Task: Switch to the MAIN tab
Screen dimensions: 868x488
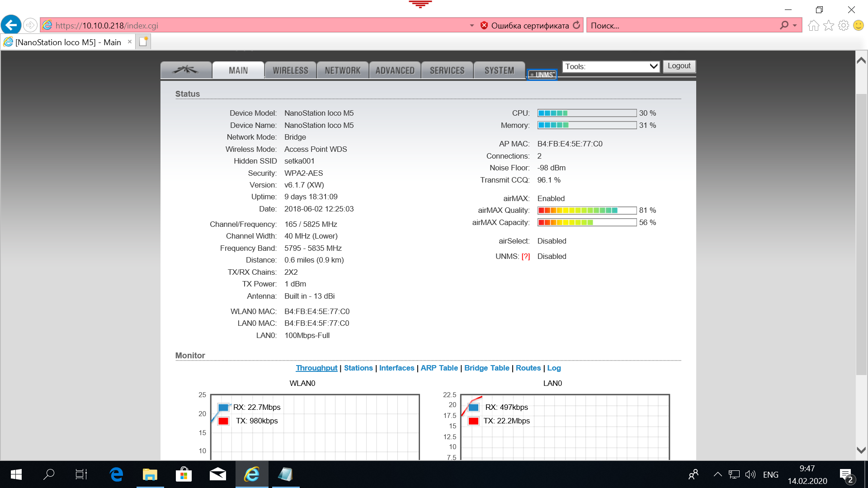Action: click(238, 70)
